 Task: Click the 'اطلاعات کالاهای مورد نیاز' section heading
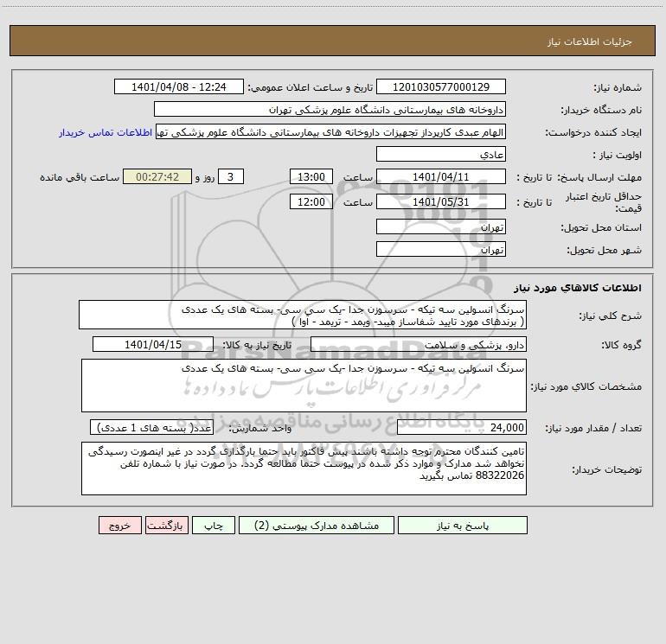pyautogui.click(x=578, y=288)
